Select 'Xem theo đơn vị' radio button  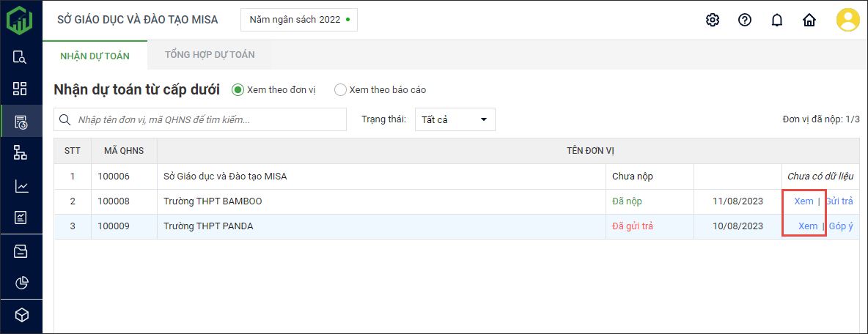(238, 90)
